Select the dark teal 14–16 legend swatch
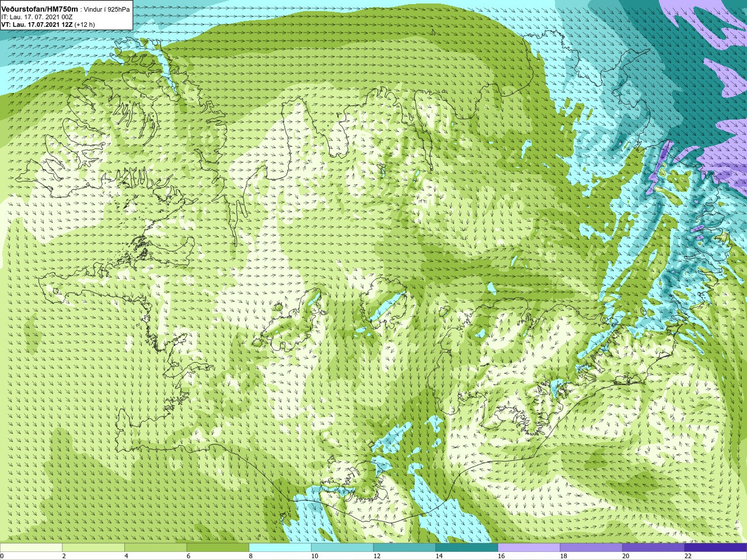The height and width of the screenshot is (560, 747). [467, 547]
